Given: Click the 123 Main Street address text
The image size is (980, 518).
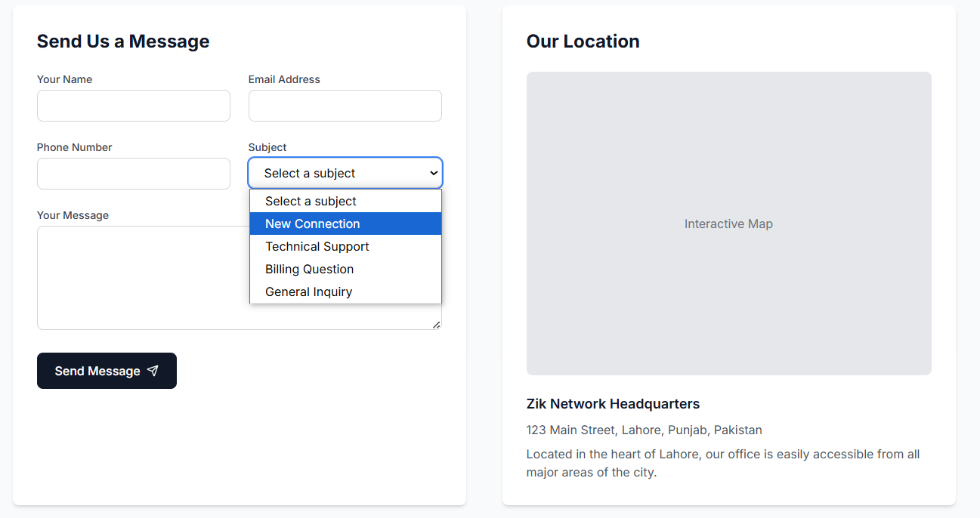Looking at the screenshot, I should (644, 430).
